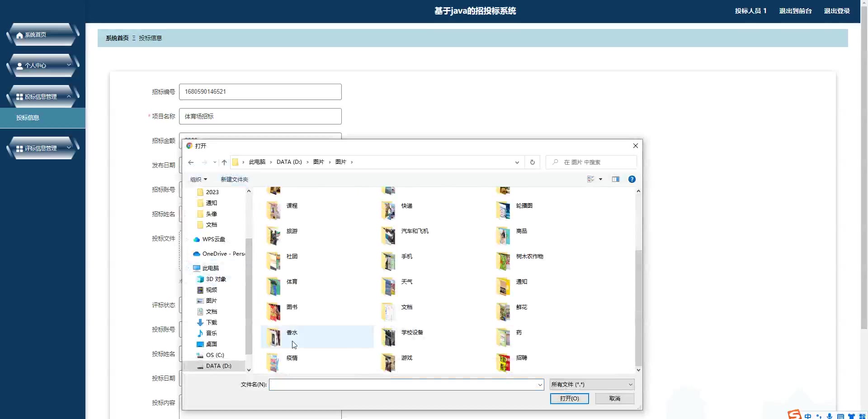
Task: Select the 旅游 folder icon
Action: point(273,236)
